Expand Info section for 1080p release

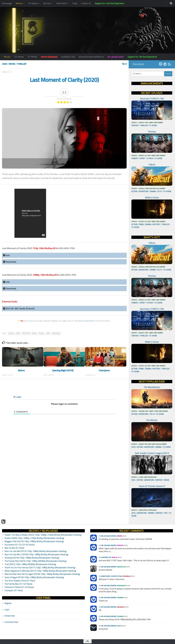pos(64,282)
